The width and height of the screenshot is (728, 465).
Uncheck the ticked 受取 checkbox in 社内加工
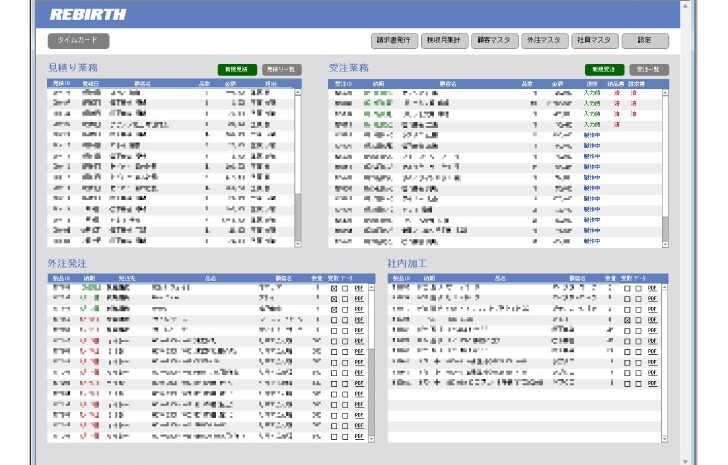tap(627, 320)
